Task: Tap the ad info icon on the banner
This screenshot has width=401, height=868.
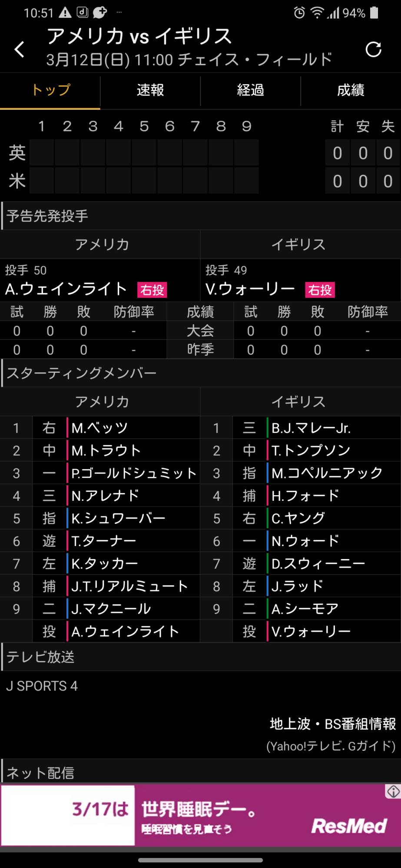Action: (393, 791)
